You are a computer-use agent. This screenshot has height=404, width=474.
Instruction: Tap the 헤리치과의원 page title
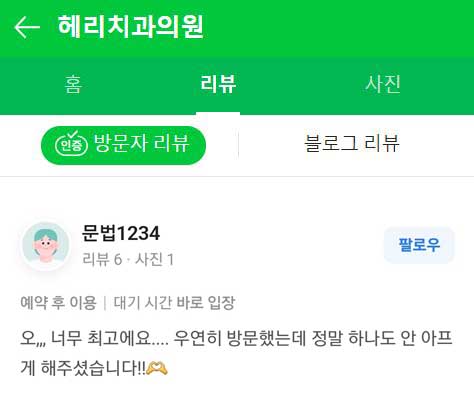[x=130, y=27]
